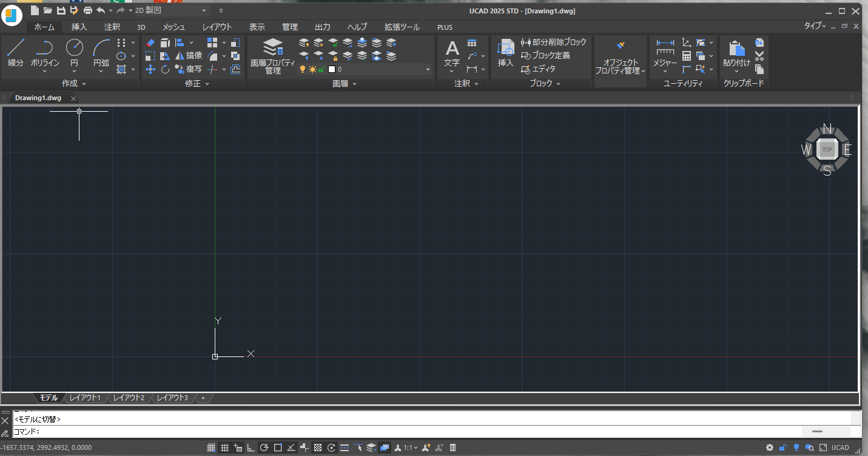Open the 表示 ribbon tab
Viewport: 868px width, 456px height.
click(x=257, y=27)
